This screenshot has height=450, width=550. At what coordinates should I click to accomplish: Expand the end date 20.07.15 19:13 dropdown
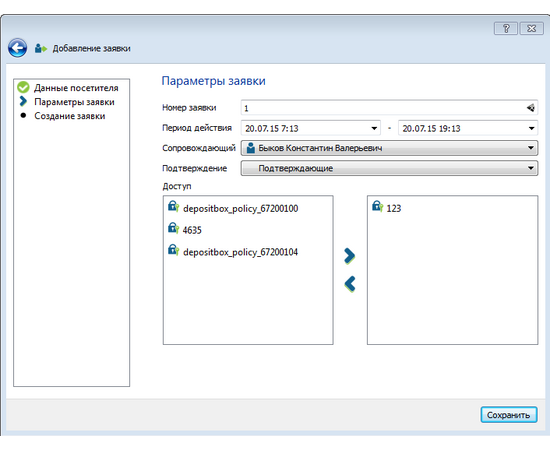pos(531,128)
